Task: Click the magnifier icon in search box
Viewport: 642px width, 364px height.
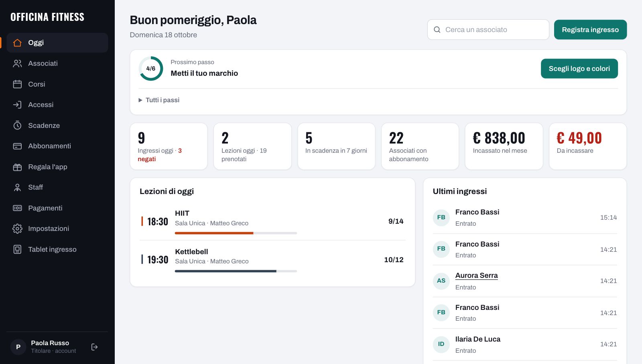Action: tap(437, 30)
